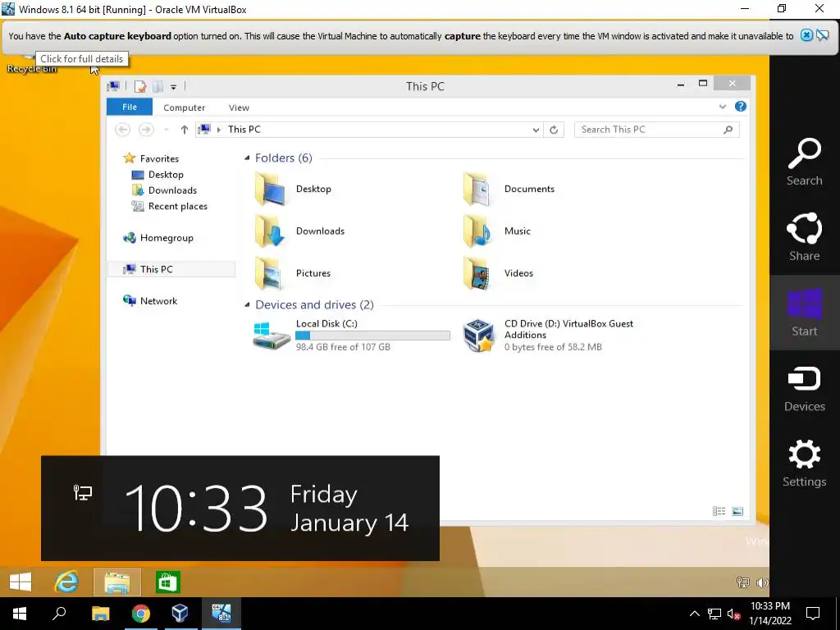
Task: Click File Explorer in guest taskbar
Action: tap(116, 582)
